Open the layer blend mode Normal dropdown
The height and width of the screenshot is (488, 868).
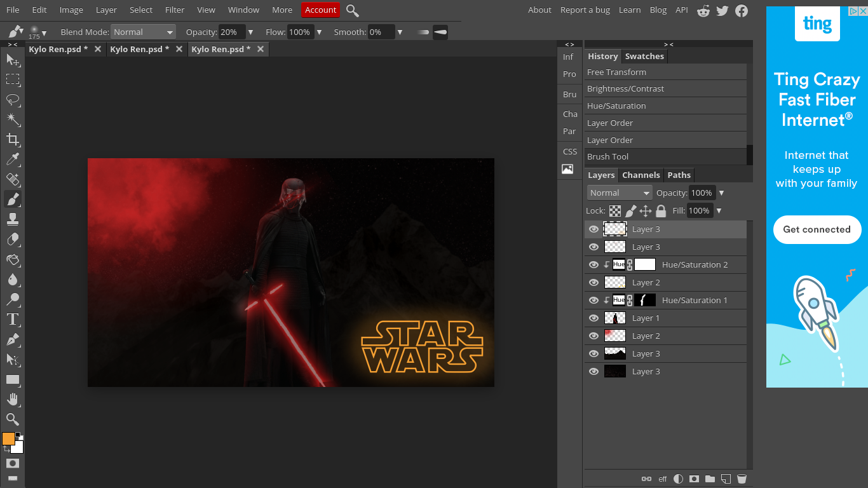click(x=620, y=193)
